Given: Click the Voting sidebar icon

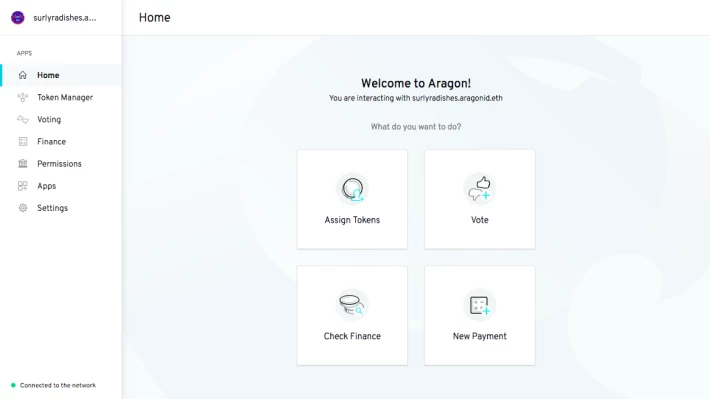Looking at the screenshot, I should (x=23, y=120).
